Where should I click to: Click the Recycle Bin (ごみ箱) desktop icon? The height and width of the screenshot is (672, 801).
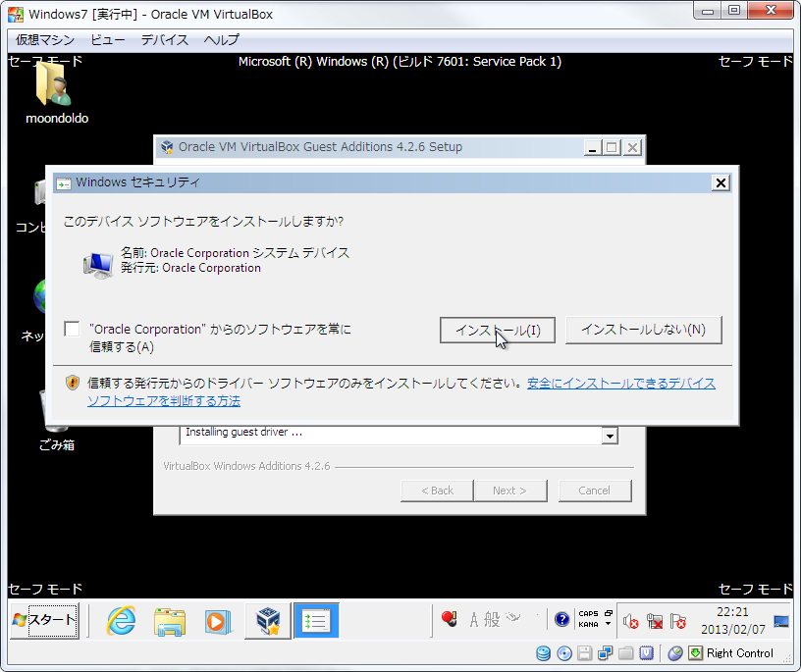click(x=55, y=417)
